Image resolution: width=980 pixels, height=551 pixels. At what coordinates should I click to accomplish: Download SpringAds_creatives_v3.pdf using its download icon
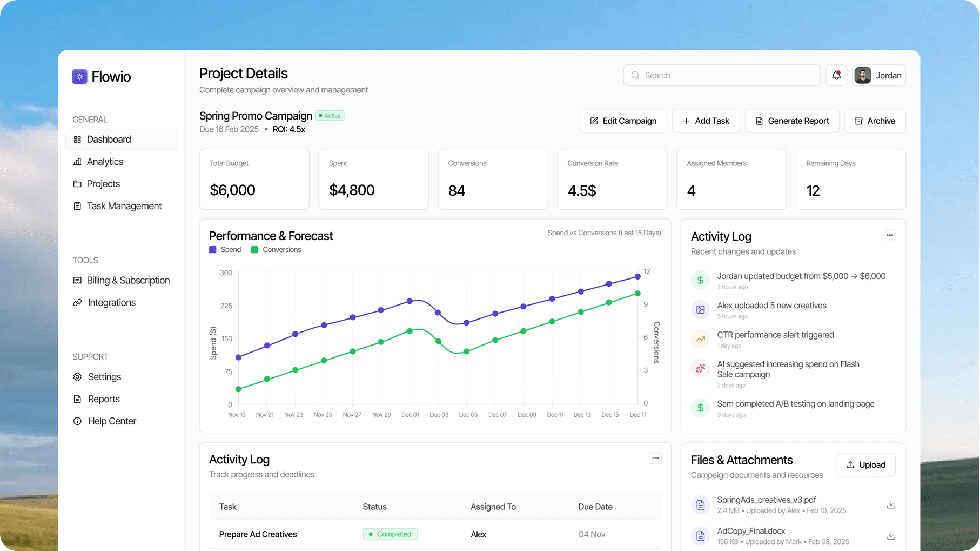click(x=890, y=504)
